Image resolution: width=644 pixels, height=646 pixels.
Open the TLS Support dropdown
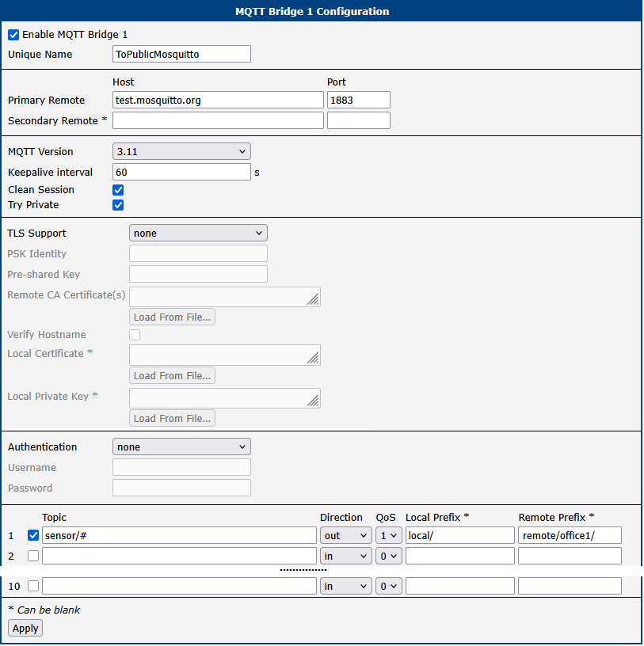click(x=198, y=234)
